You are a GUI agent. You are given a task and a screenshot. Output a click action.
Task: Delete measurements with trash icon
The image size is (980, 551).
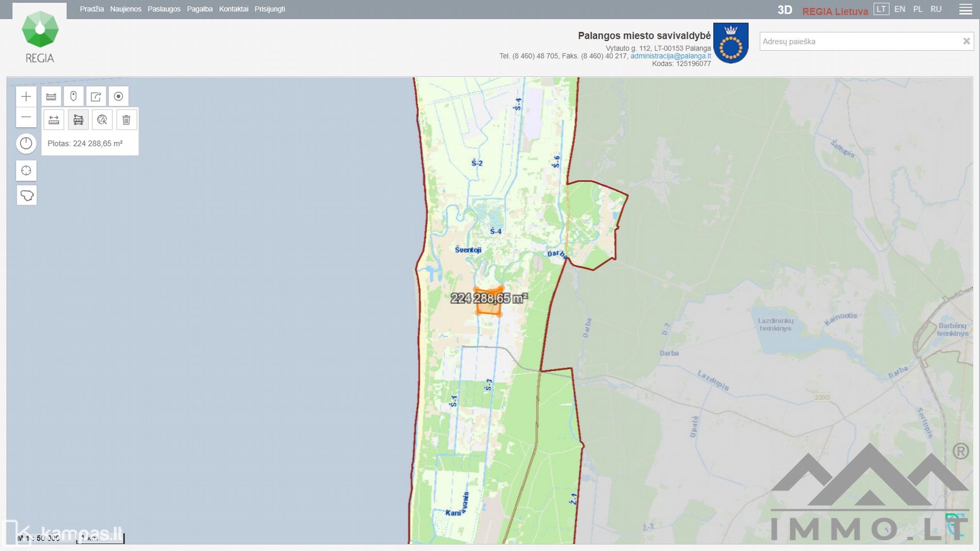point(126,120)
